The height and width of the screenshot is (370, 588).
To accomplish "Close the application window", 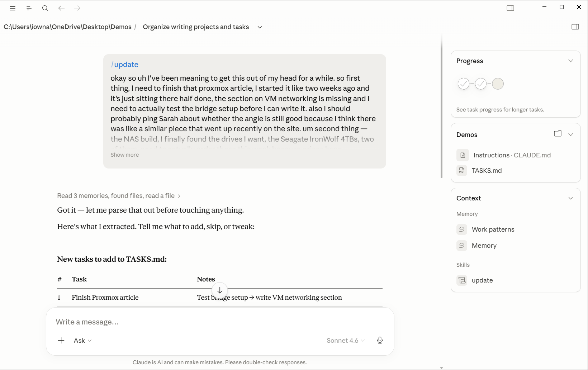I will (x=579, y=7).
